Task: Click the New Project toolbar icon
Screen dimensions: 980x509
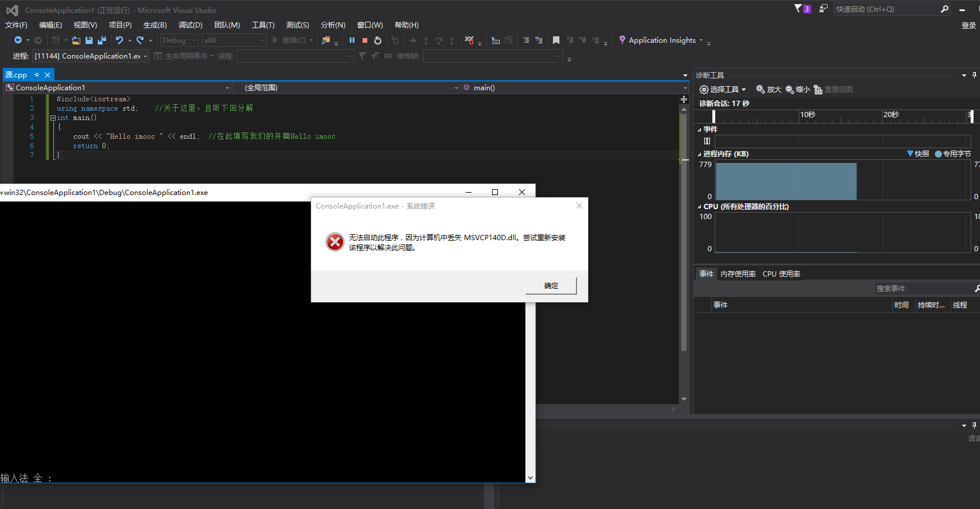Action: point(56,40)
